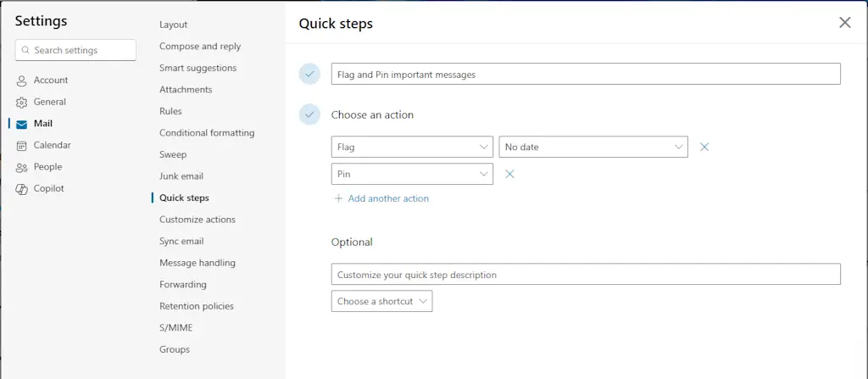The height and width of the screenshot is (379, 868).
Task: Click the General gear icon
Action: [x=22, y=103]
